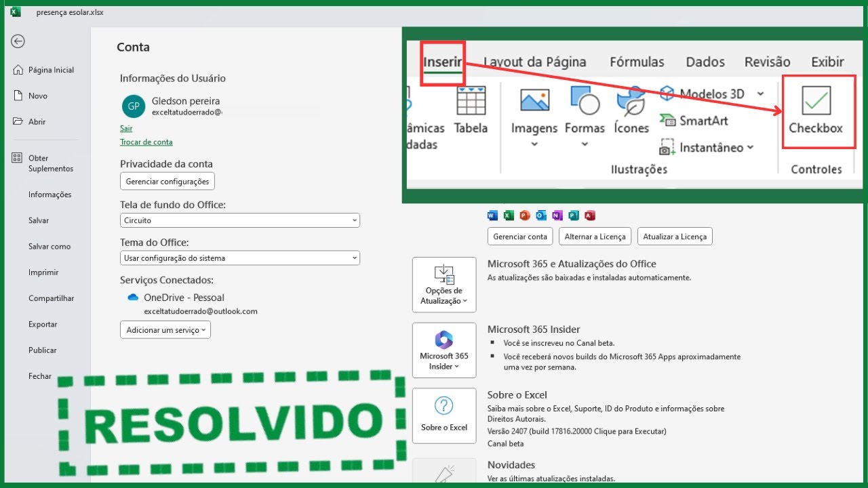Click the Checkbox control in the ribbon
This screenshot has width=868, height=488.
click(x=816, y=111)
